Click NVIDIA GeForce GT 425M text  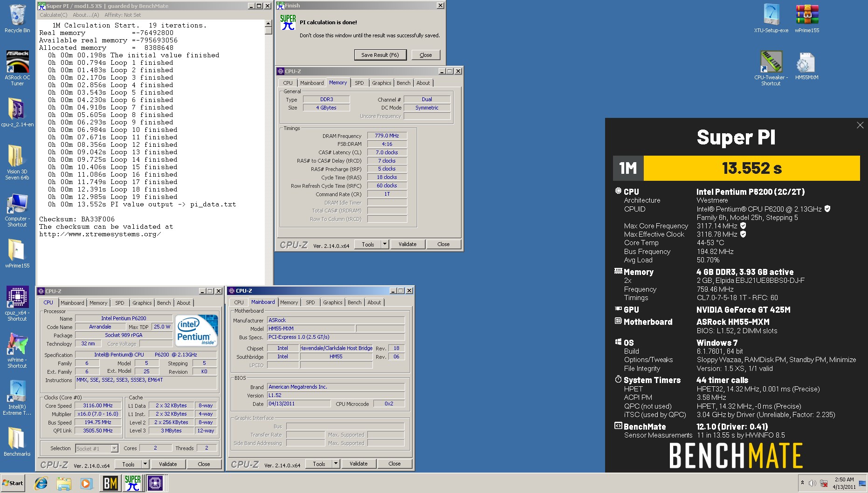tap(743, 310)
